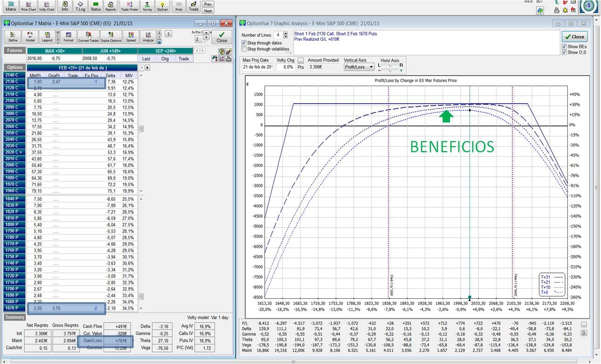Click the Next button in top toolbar
Viewport: 601px width, 364px height.
coord(208,11)
